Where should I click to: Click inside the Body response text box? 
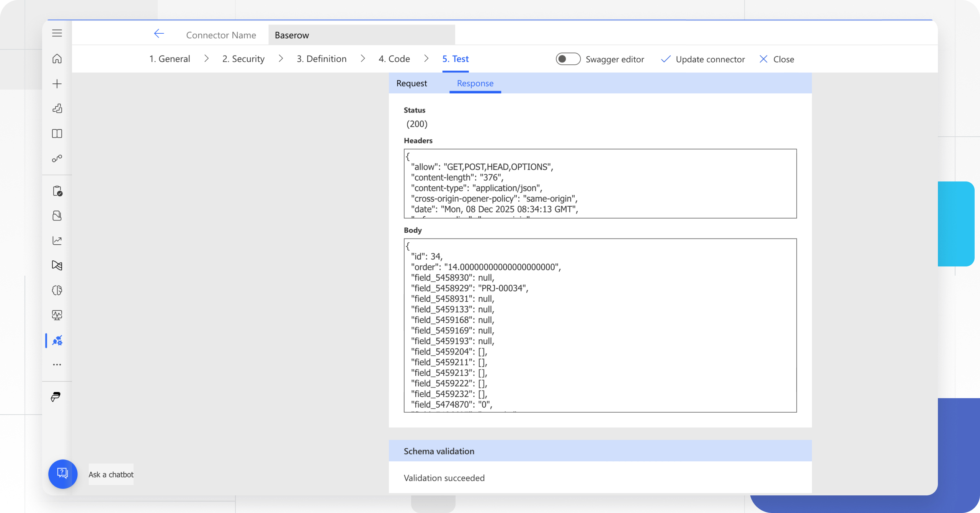600,325
